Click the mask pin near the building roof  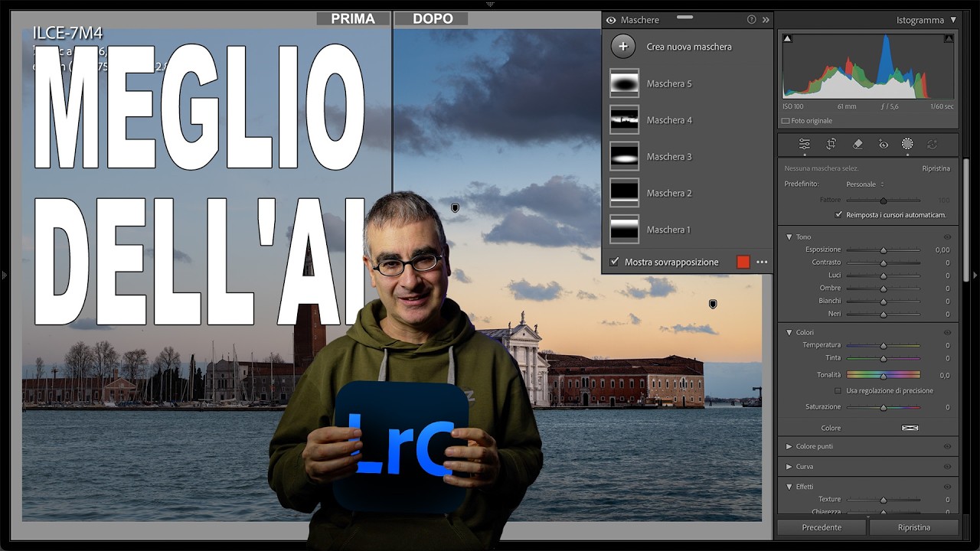point(713,304)
